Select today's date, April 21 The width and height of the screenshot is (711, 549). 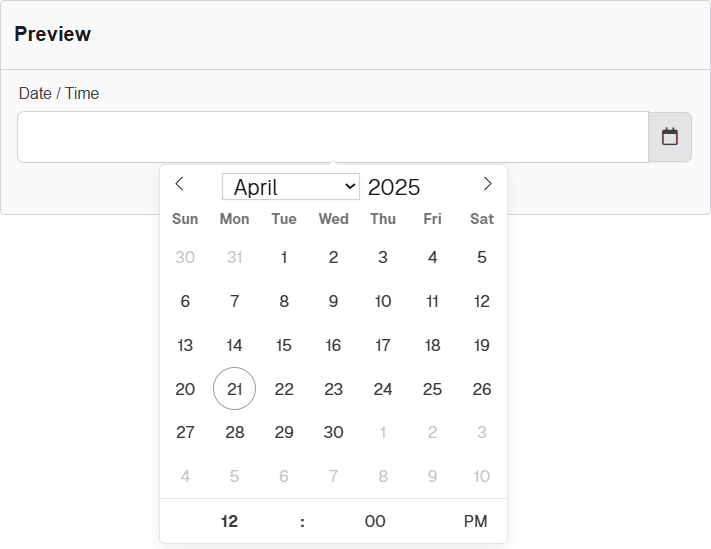pyautogui.click(x=234, y=389)
